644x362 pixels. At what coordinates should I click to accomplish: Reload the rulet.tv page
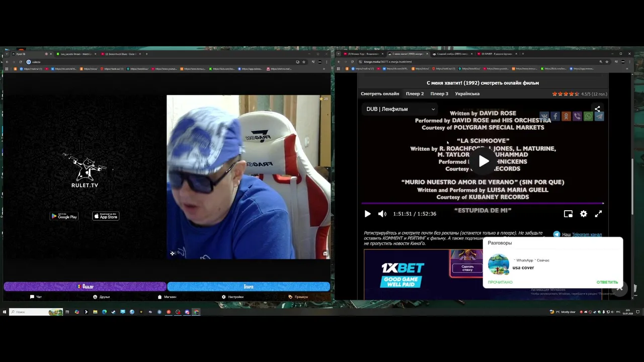[x=21, y=62]
